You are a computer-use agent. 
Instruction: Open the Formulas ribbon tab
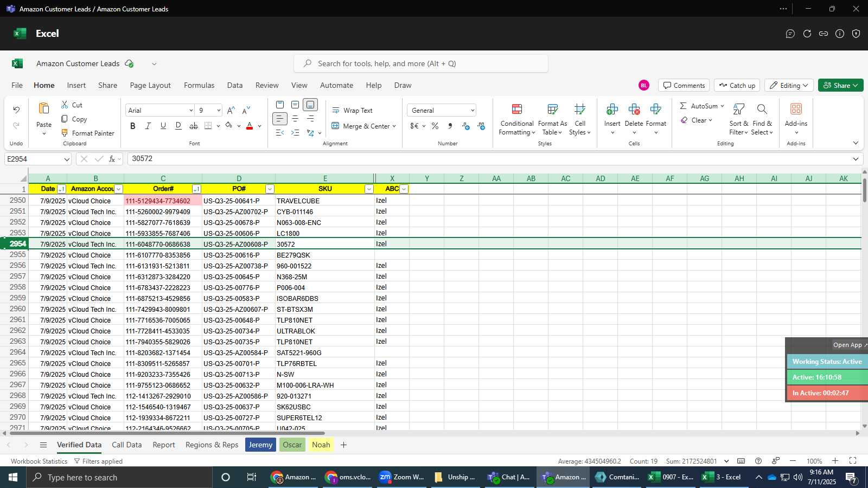point(199,85)
